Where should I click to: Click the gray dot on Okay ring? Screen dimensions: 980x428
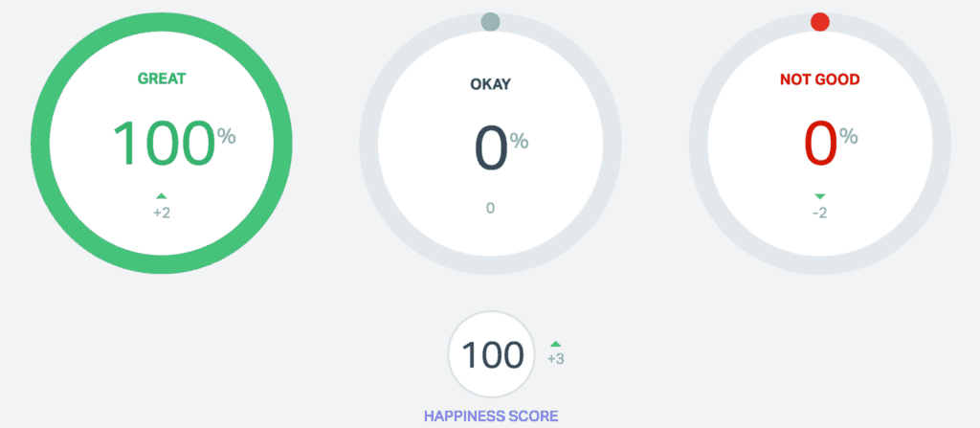491,22
